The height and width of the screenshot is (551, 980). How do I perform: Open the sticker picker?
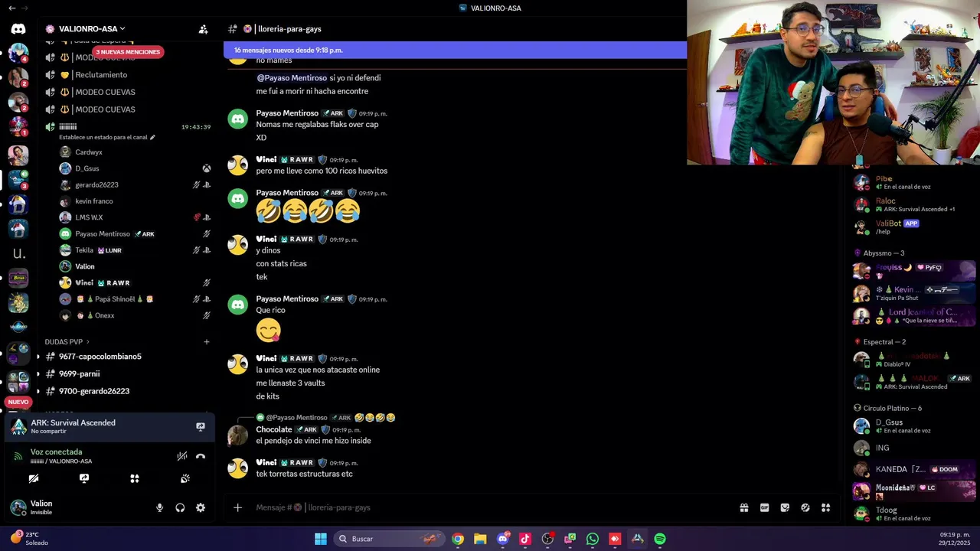[x=785, y=507]
